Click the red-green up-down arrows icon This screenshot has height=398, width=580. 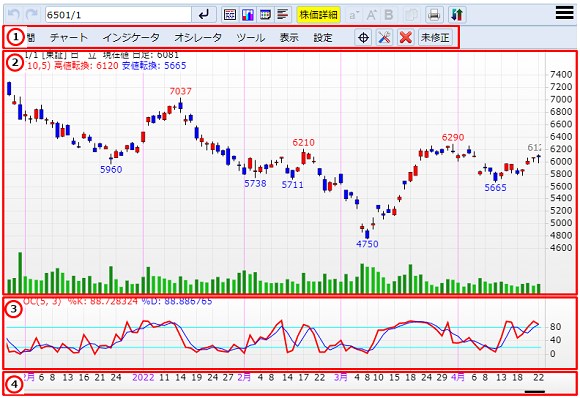pos(457,15)
